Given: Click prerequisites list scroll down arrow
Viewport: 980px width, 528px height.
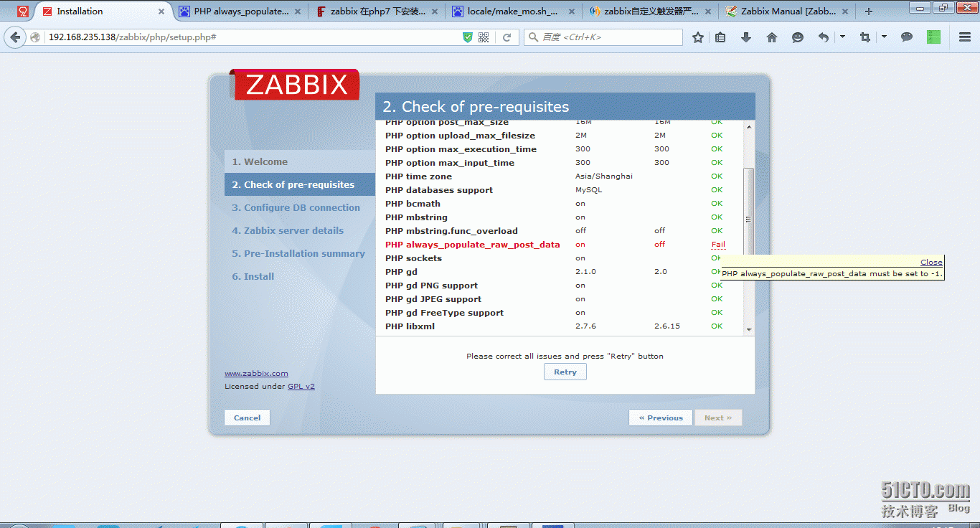Looking at the screenshot, I should (x=749, y=329).
